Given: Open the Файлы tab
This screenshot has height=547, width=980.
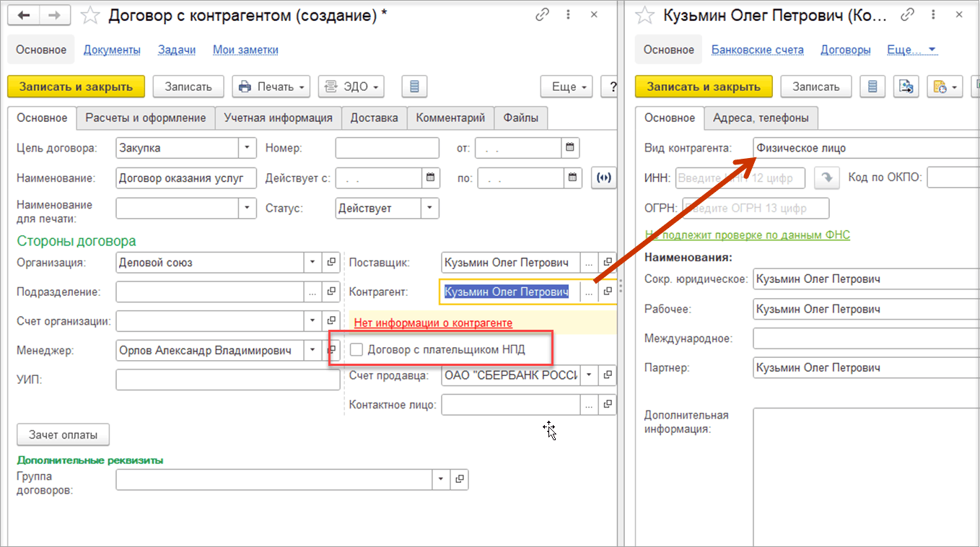Looking at the screenshot, I should click(x=521, y=118).
